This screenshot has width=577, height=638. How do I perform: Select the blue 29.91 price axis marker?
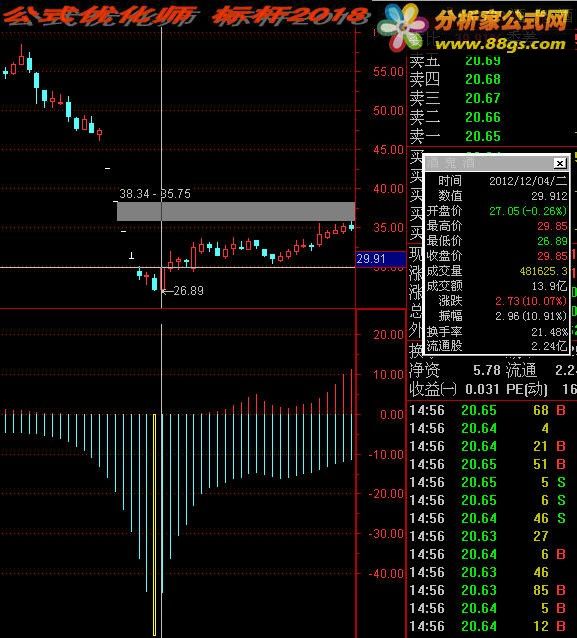[x=381, y=259]
